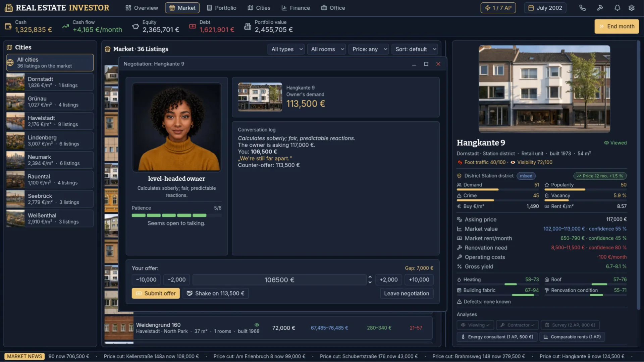Click the Cash flow trend icon
Image resolution: width=644 pixels, height=362 pixels.
(x=65, y=26)
